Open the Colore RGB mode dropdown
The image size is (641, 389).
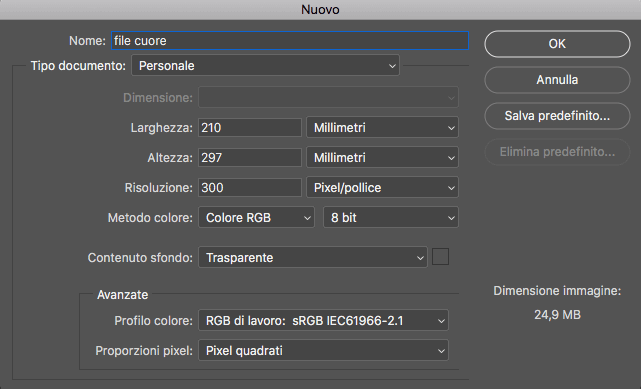(256, 217)
